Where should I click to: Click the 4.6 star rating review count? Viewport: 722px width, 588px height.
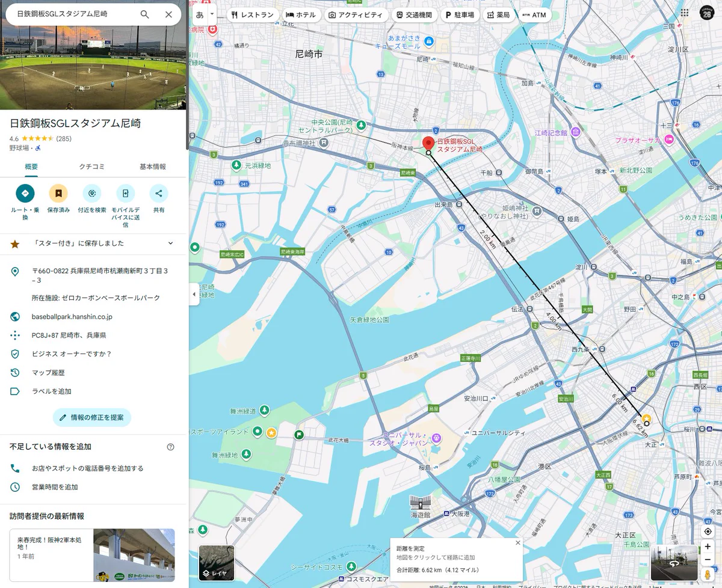coord(64,139)
